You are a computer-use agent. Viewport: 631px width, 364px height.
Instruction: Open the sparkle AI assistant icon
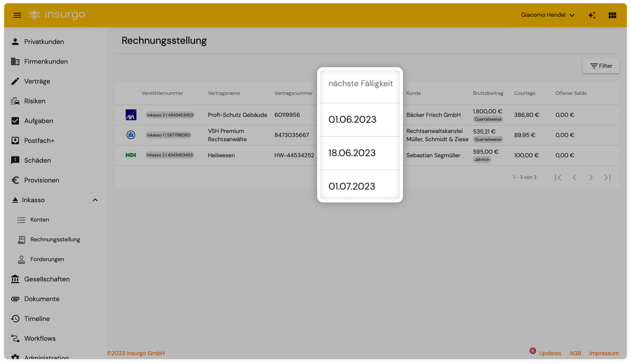click(592, 15)
